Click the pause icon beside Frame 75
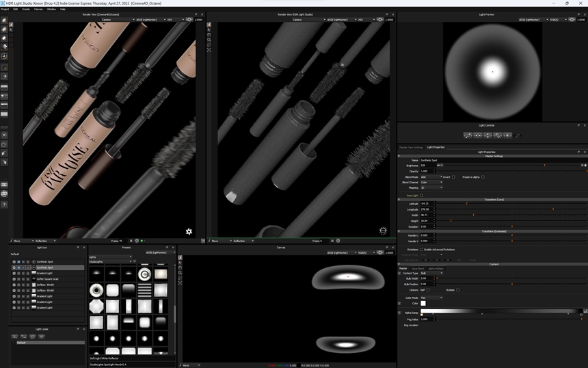The height and width of the screenshot is (368, 588). pyautogui.click(x=131, y=241)
